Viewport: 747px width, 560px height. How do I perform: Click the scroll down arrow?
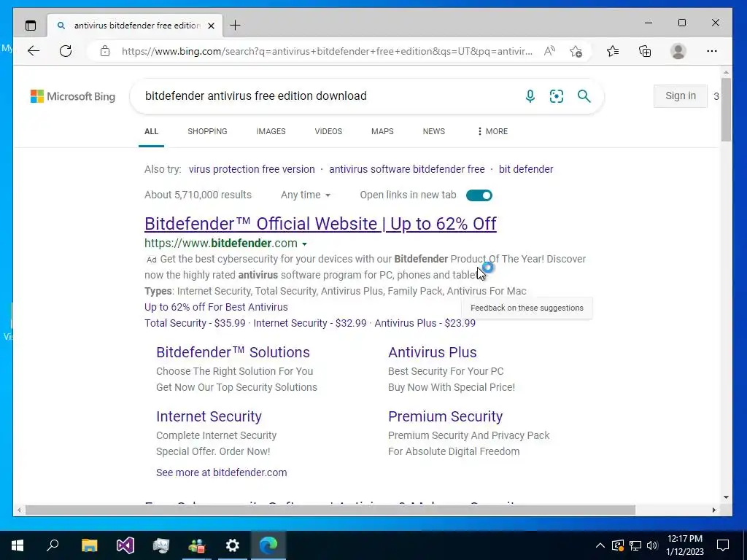pyautogui.click(x=726, y=497)
